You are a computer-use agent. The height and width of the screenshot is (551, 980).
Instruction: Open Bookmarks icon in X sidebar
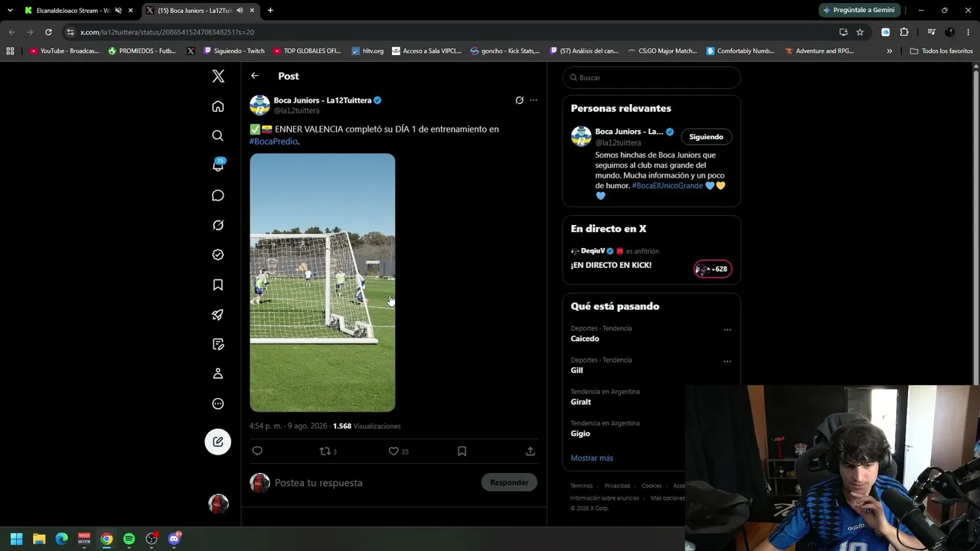(x=218, y=285)
